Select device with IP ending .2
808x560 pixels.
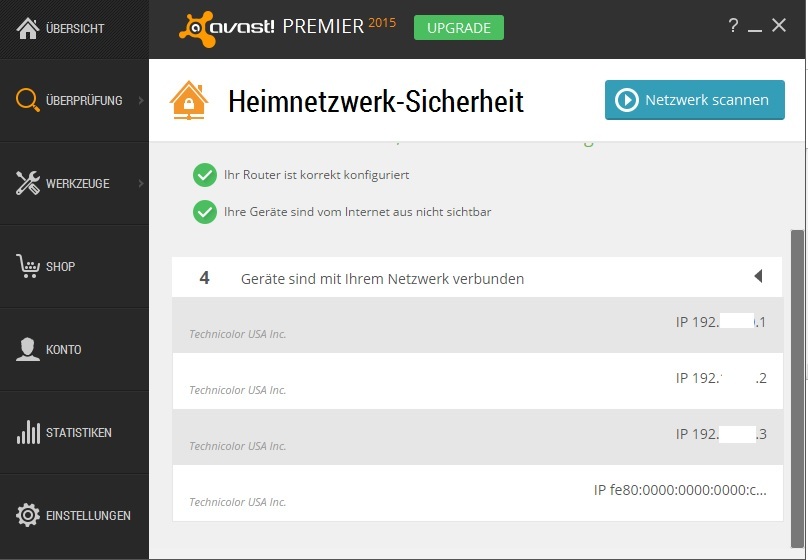(477, 381)
